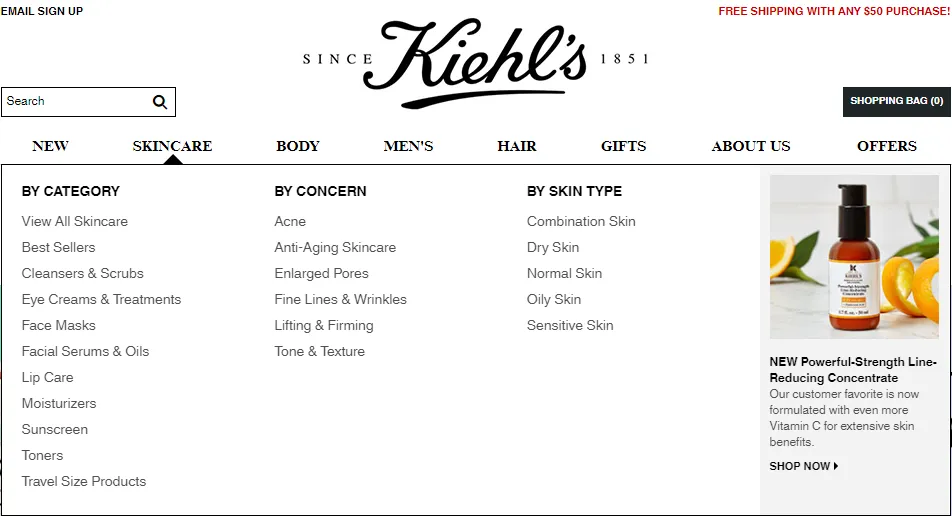
Task: Open the free shipping promotion banner
Action: click(x=834, y=11)
